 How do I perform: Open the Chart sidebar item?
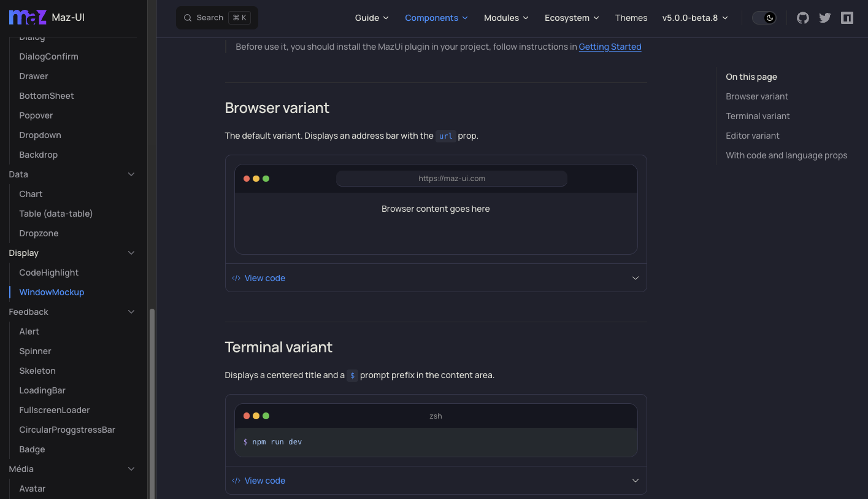click(31, 194)
